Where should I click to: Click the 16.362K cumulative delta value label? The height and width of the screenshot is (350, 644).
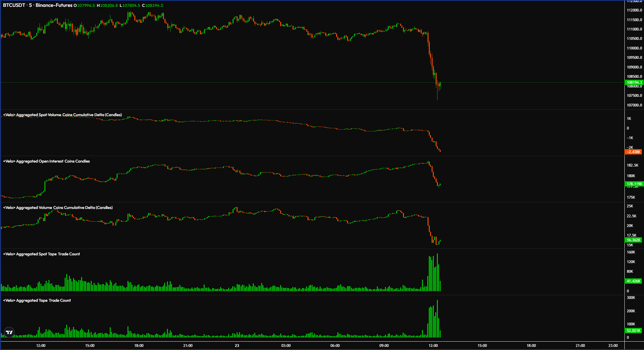(x=633, y=240)
